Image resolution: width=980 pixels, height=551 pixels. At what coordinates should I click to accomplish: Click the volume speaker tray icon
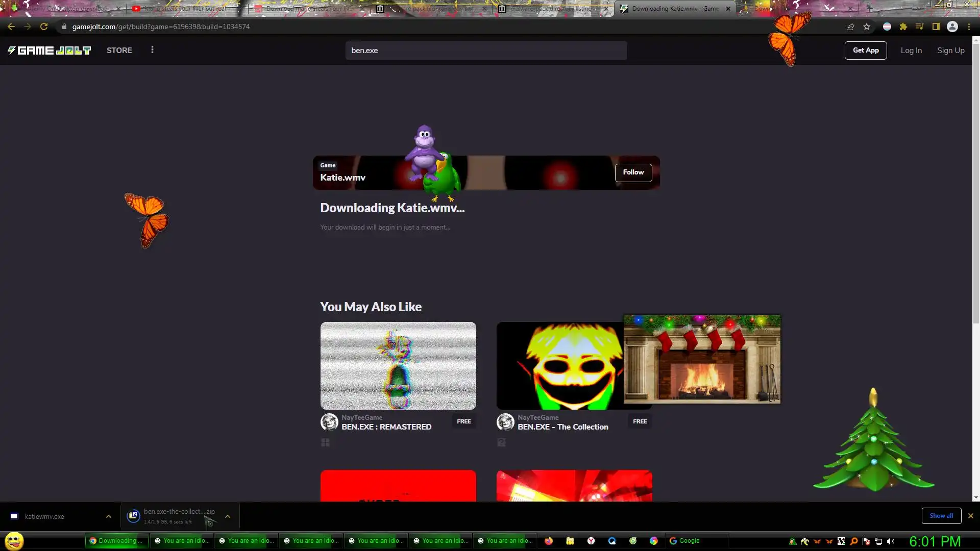(891, 541)
